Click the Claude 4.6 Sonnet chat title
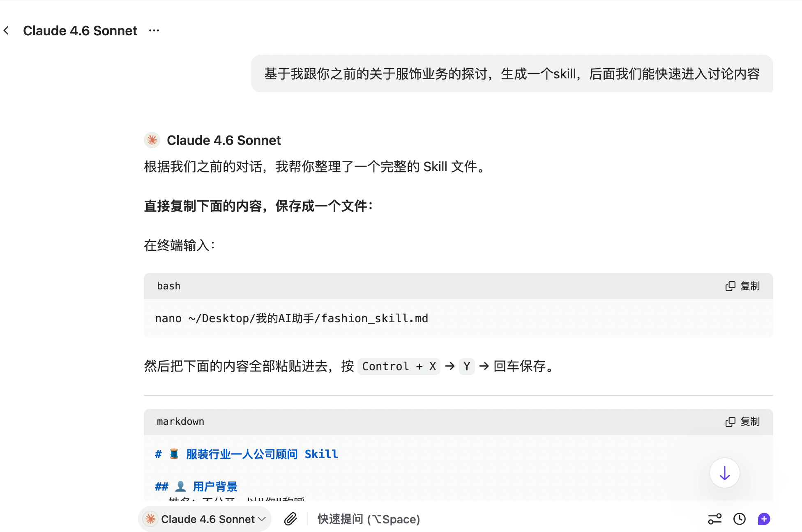The image size is (802, 532). click(80, 31)
